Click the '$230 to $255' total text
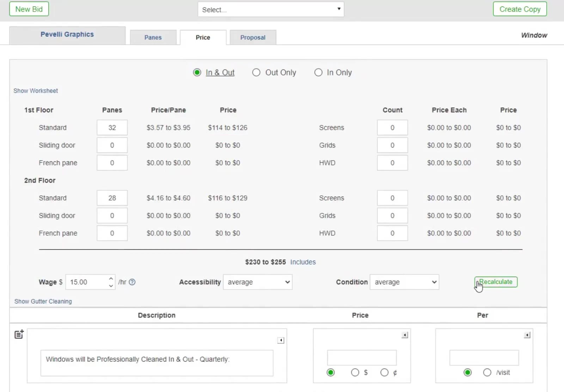 click(265, 262)
